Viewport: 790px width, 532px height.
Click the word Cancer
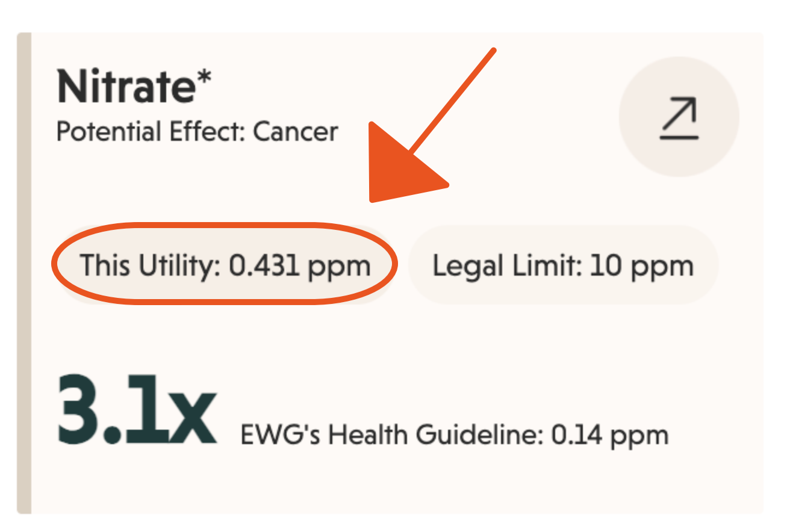tap(296, 131)
